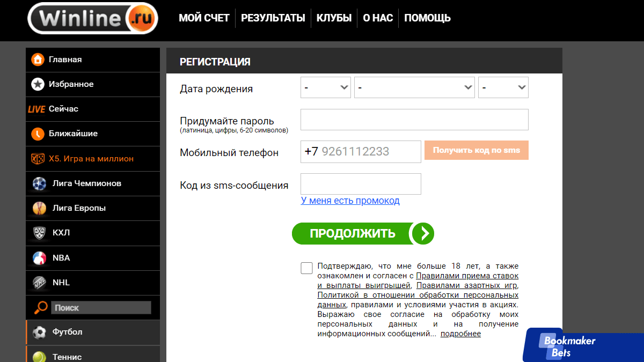Tick the age confirmation checkbox
This screenshot has height=362, width=644.
tap(306, 268)
